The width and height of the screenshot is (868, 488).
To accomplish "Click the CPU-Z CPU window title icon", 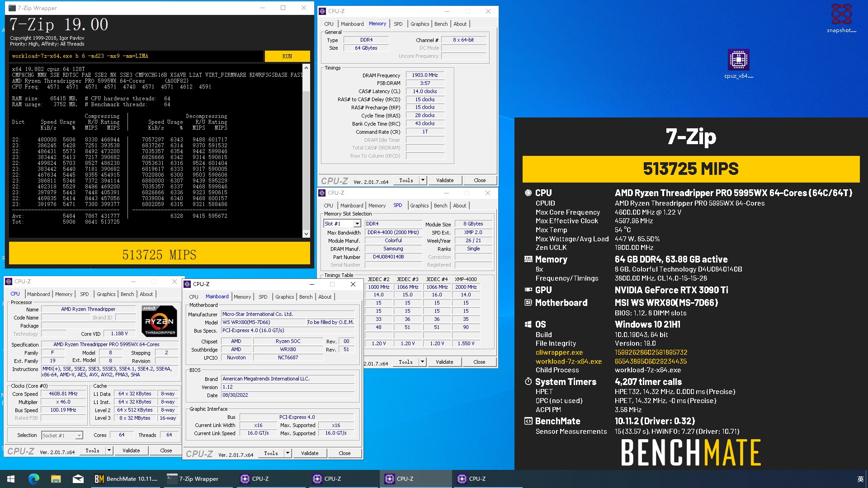I will point(9,282).
